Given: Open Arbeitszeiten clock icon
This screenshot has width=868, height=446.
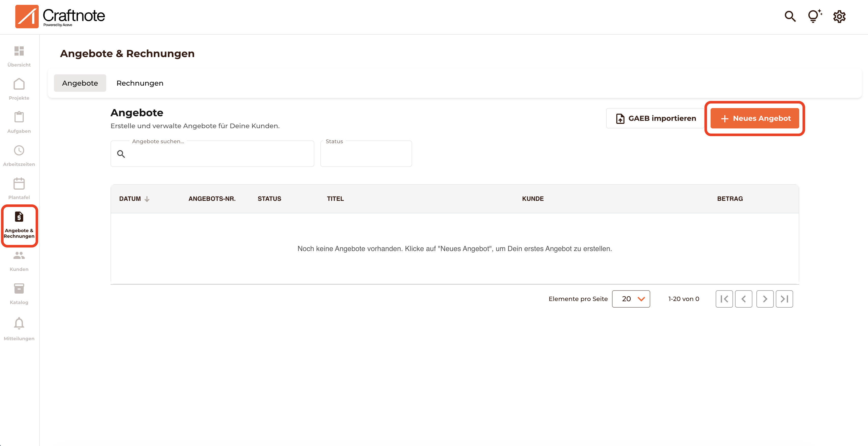Looking at the screenshot, I should click(x=19, y=151).
